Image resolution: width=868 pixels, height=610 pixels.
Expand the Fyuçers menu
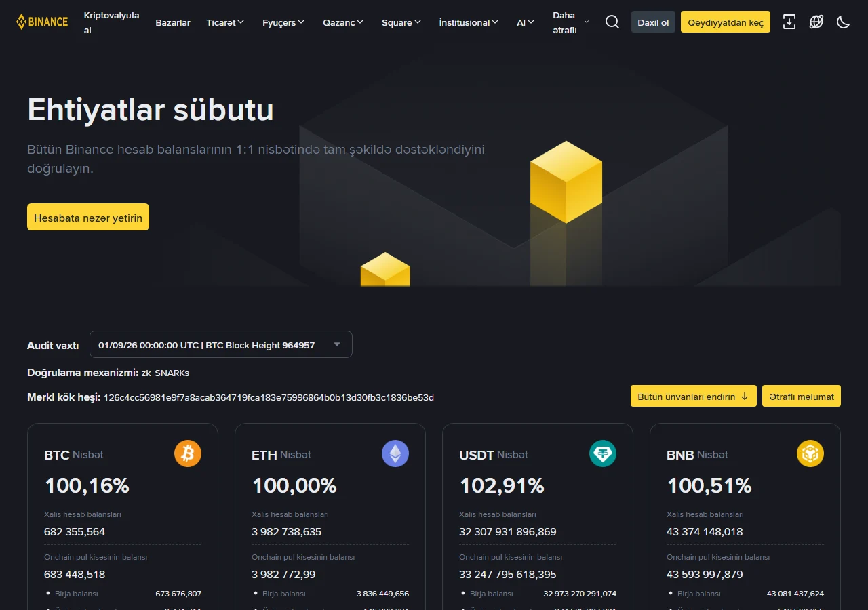(284, 22)
